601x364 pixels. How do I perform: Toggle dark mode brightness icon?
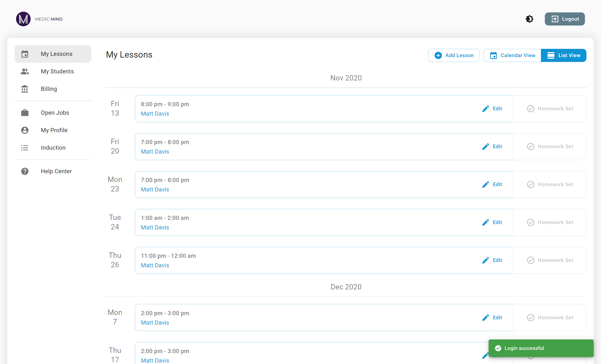point(529,19)
